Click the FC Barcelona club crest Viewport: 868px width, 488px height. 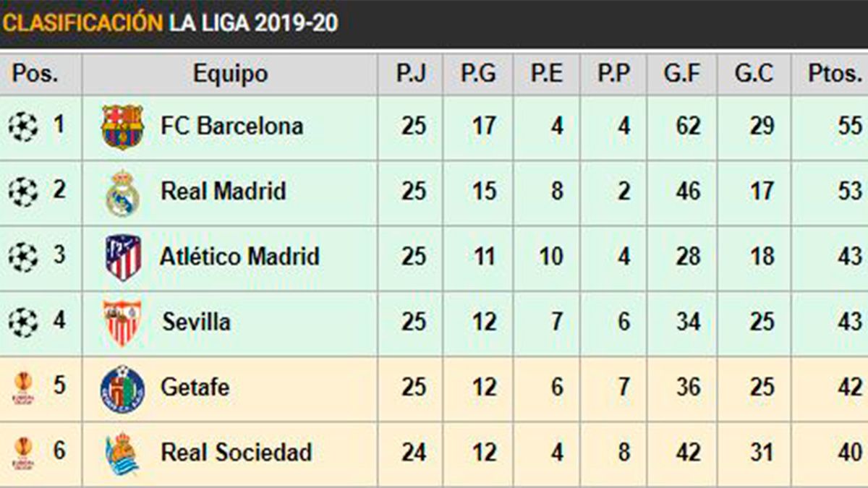tap(122, 127)
